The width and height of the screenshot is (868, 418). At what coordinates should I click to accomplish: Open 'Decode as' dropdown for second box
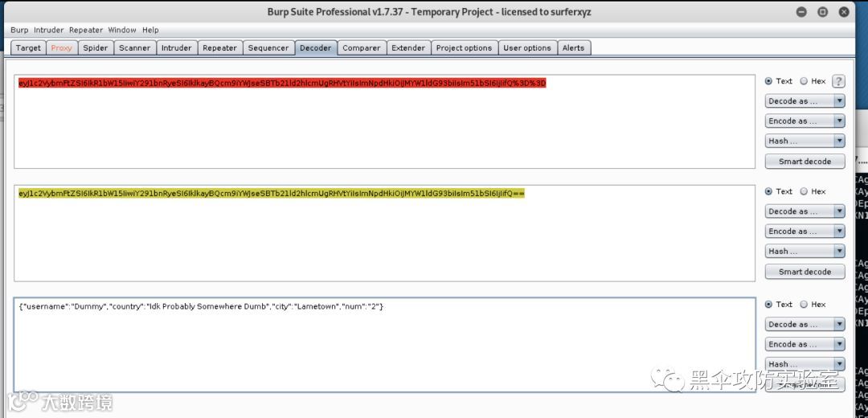tap(805, 211)
